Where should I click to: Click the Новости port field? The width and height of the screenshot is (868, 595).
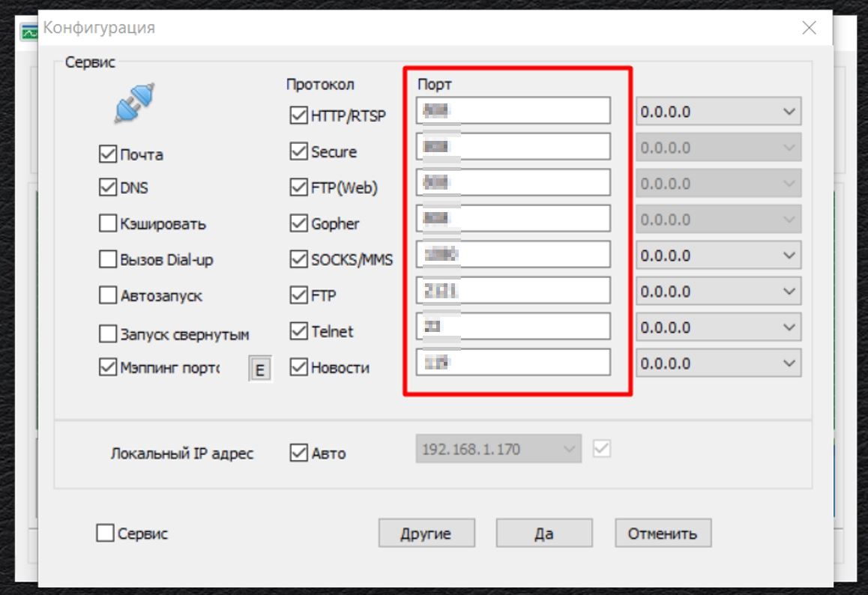click(513, 363)
